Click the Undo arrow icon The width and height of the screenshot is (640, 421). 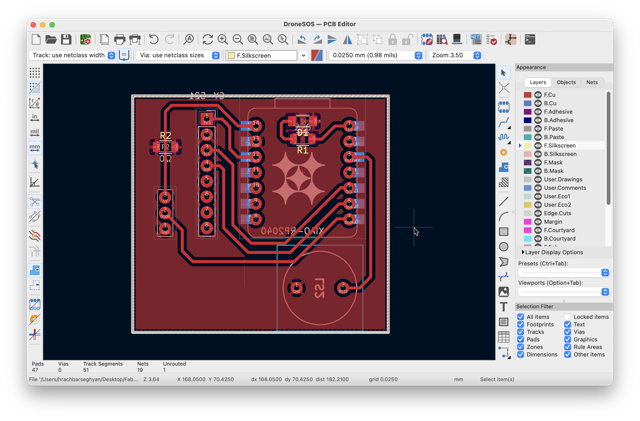point(153,40)
